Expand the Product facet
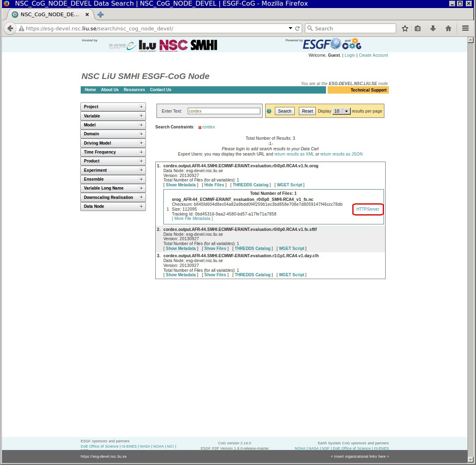This screenshot has height=465, width=476. [141, 161]
